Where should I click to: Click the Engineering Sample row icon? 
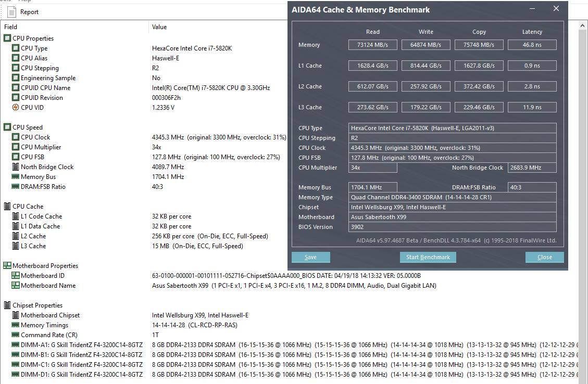16,78
